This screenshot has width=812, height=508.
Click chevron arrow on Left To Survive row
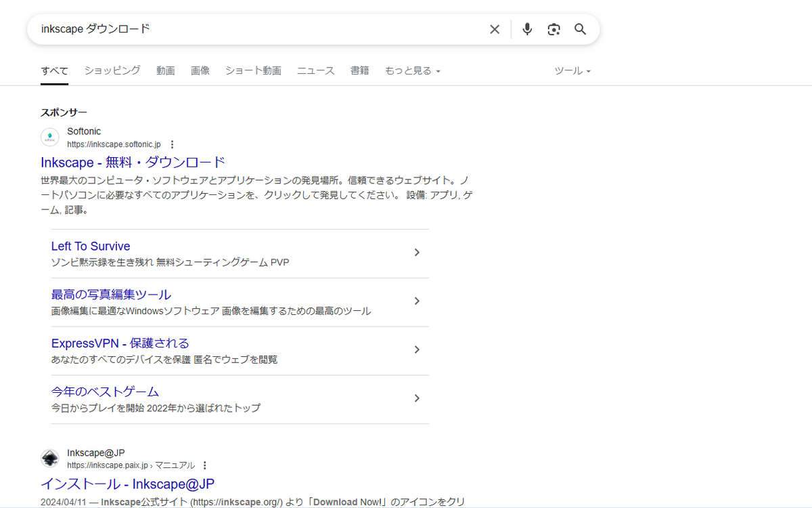click(x=417, y=253)
